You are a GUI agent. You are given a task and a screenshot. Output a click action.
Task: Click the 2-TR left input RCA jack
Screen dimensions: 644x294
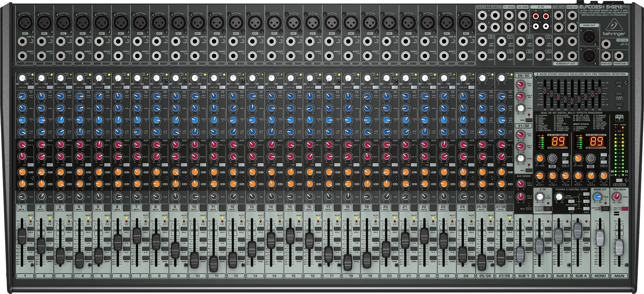(x=536, y=16)
